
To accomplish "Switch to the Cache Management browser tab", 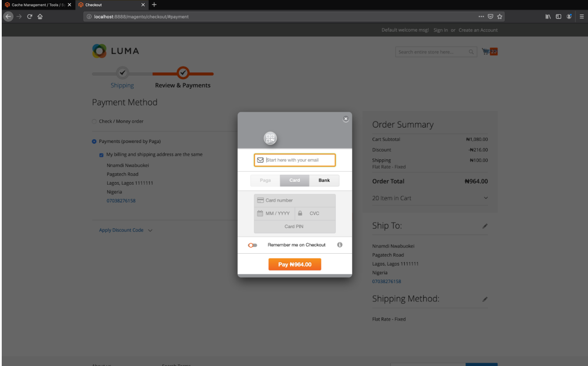I will [38, 5].
